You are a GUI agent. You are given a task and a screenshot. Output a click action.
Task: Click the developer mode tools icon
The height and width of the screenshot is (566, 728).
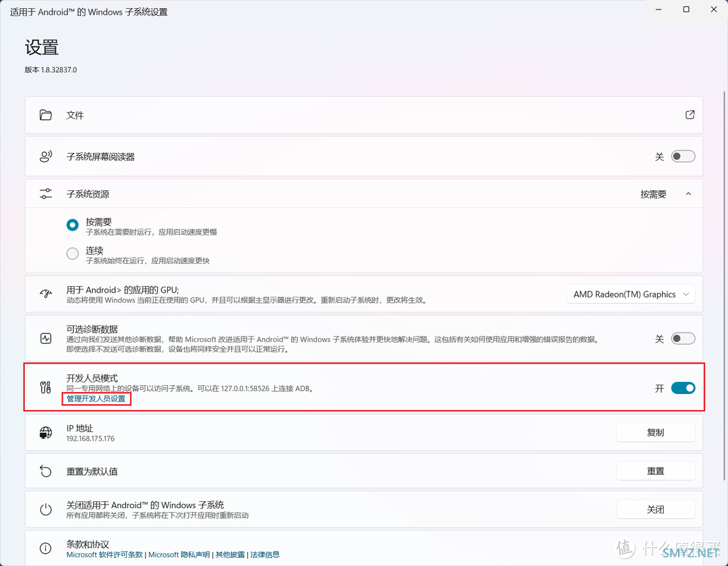click(x=46, y=387)
